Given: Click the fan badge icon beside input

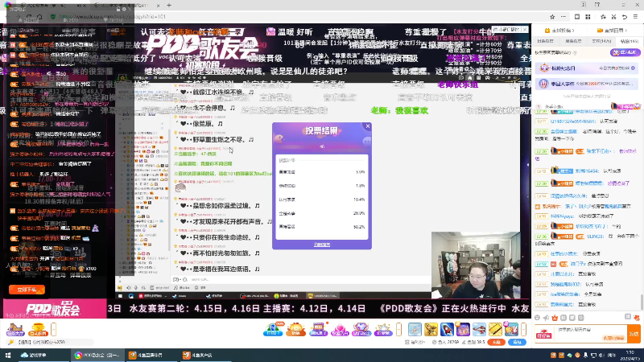Looking at the screenshot, I should 543,335.
